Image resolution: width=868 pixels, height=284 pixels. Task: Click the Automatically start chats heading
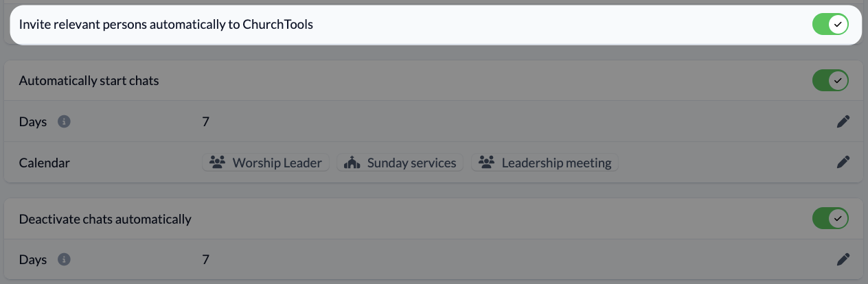[89, 81]
